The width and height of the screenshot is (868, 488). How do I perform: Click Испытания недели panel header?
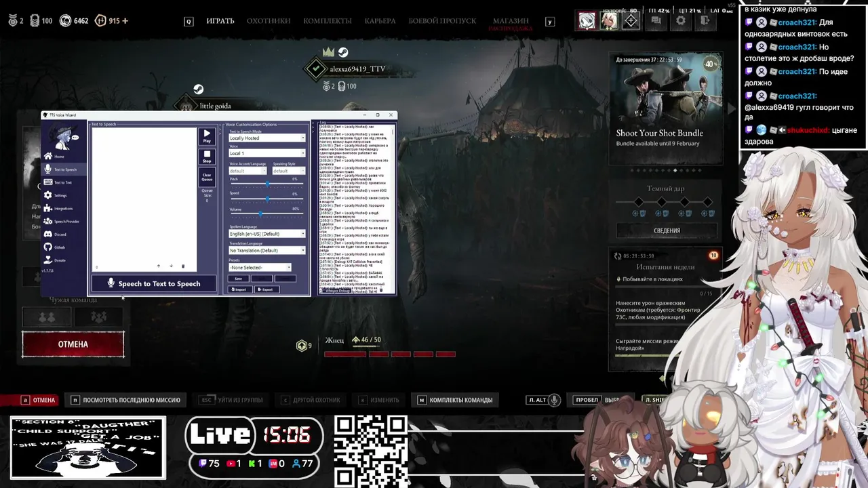click(x=665, y=267)
